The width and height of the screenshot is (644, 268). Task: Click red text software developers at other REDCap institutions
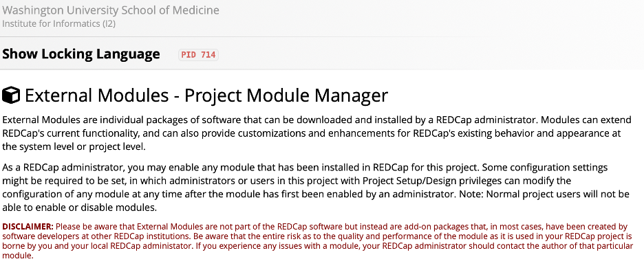tap(96, 236)
